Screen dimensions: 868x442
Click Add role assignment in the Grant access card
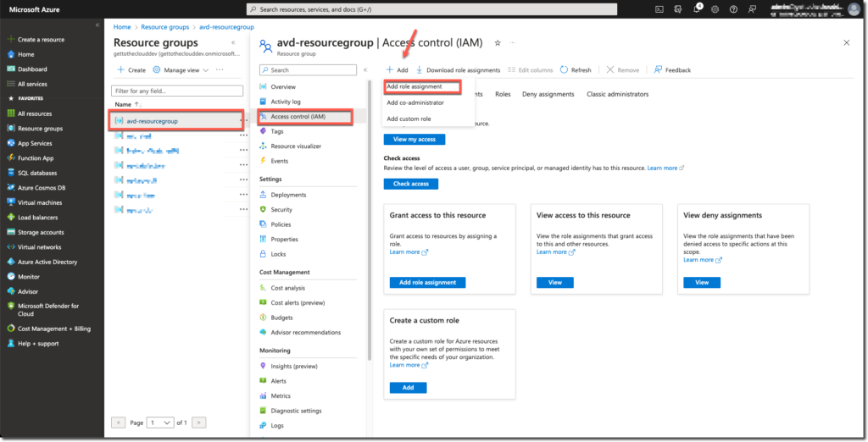[427, 283]
